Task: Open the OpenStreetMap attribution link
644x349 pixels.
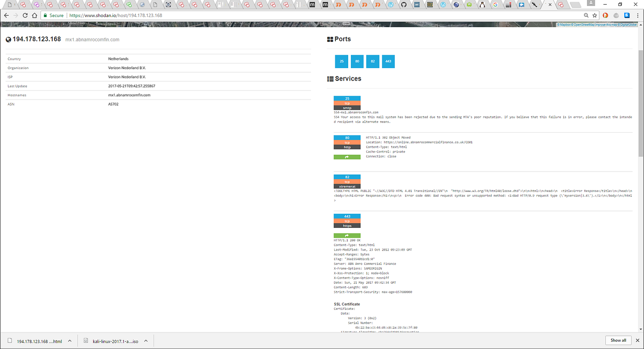Action: point(583,25)
